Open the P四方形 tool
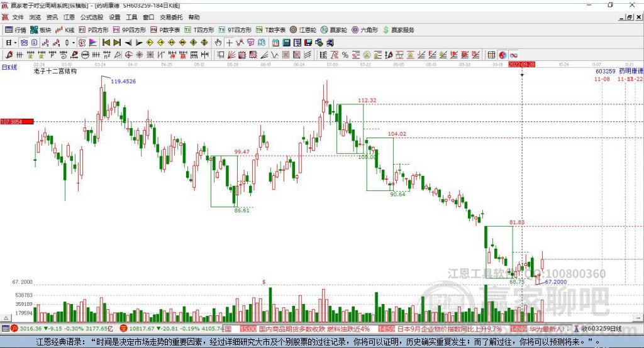Viewport: 644px width, 348px height. [94, 30]
